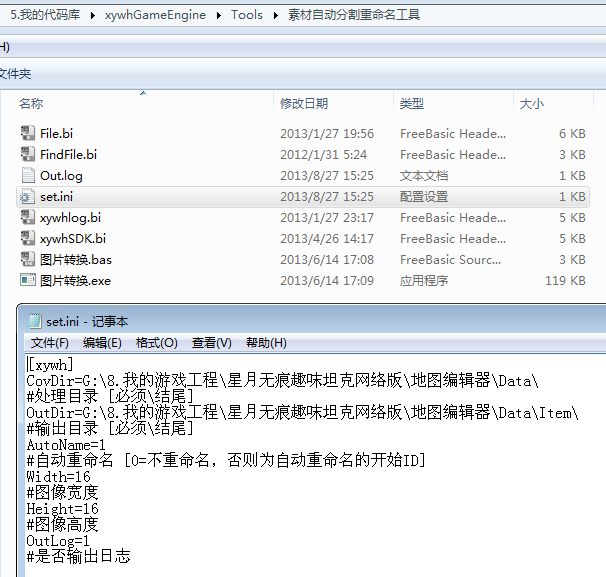
Task: Place cursor on the OutDir= line
Action: click(302, 413)
